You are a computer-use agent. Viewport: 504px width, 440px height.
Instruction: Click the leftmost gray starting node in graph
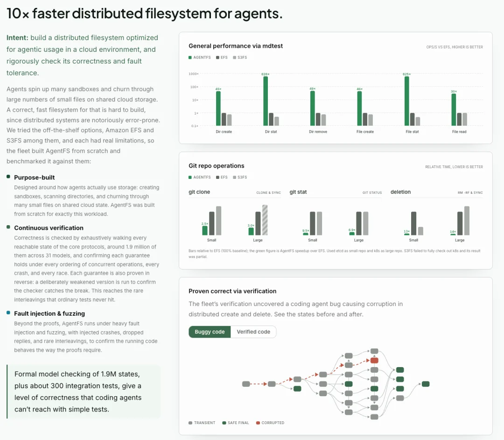(x=246, y=383)
